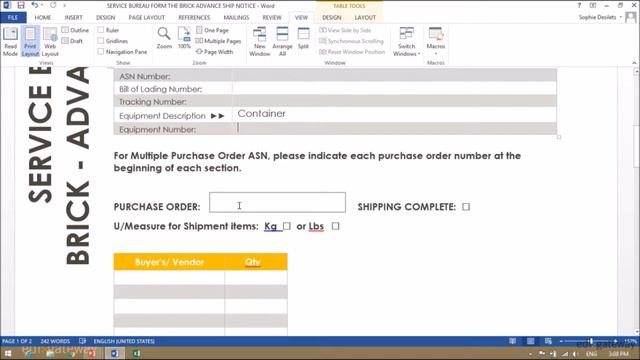
Task: Switch to Web Layout view
Action: pos(50,42)
